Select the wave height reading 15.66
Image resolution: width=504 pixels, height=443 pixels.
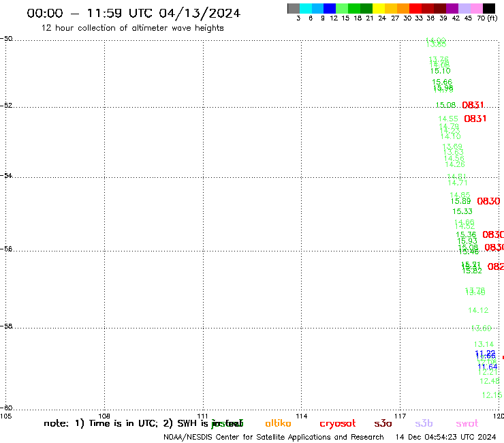(442, 82)
